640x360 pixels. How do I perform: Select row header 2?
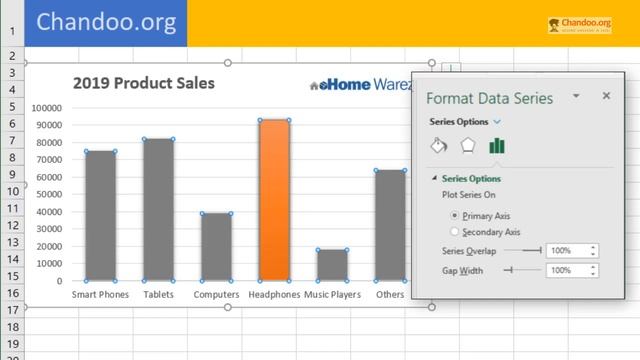click(x=12, y=55)
